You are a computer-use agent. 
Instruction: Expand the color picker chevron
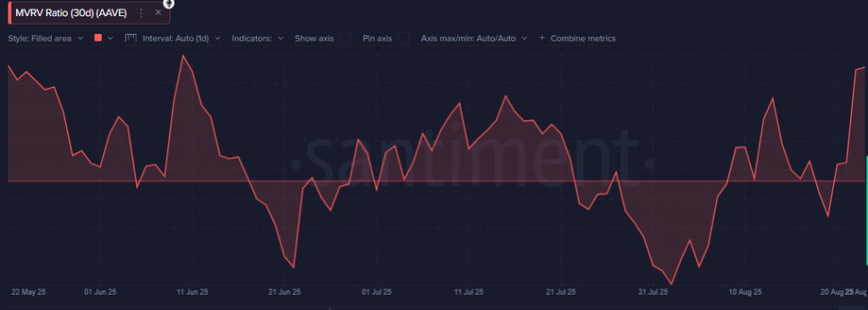pyautogui.click(x=109, y=38)
